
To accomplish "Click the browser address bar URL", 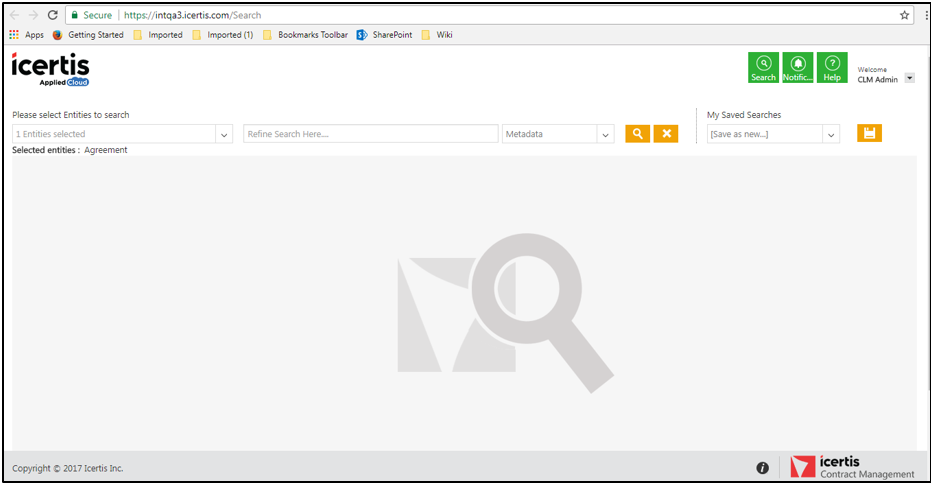I will 192,15.
